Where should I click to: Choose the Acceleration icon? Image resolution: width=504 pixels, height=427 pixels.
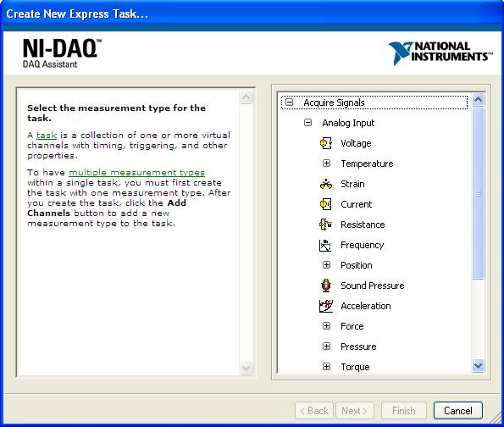pyautogui.click(x=326, y=306)
